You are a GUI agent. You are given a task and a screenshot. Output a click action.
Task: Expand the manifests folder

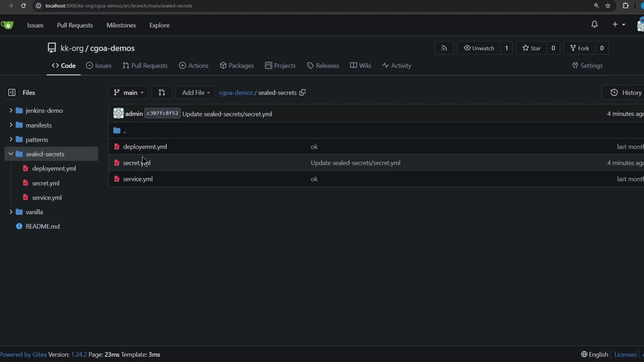click(x=11, y=125)
